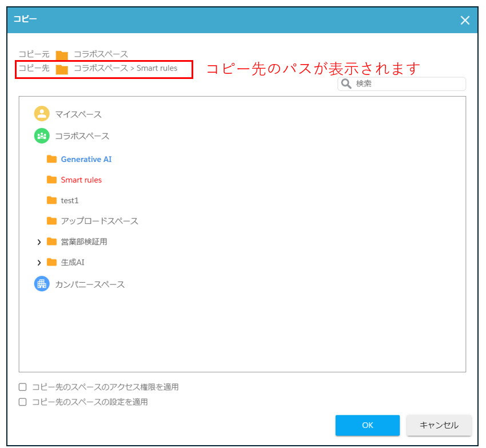Viewport: 486px width, 448px height.
Task: Select the 営業部検証用 folder label
Action: tap(84, 241)
